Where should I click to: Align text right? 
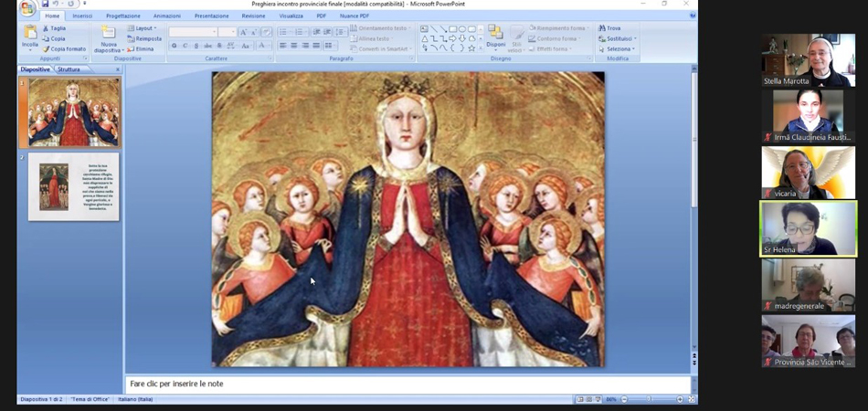(305, 46)
